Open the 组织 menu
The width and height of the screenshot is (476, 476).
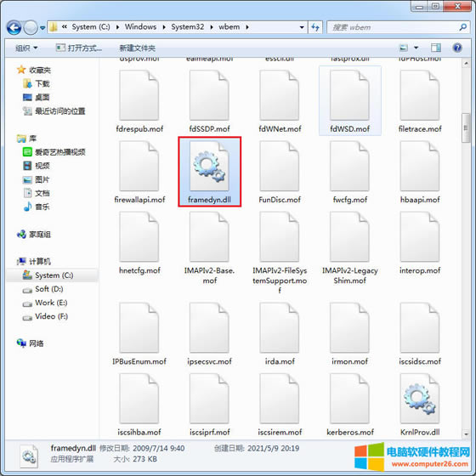[x=26, y=48]
